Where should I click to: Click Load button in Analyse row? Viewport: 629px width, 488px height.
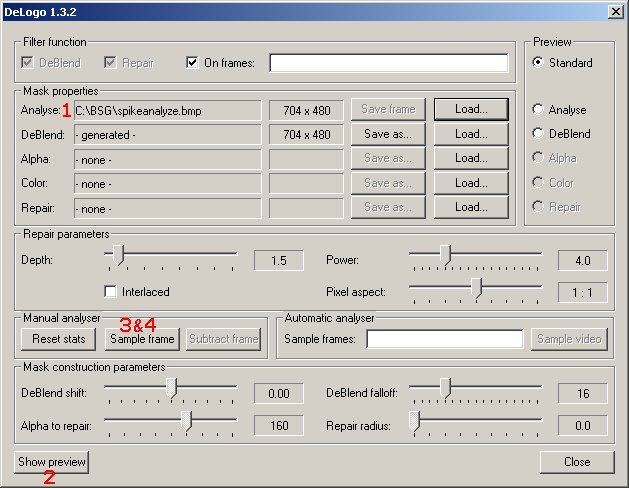pyautogui.click(x=471, y=109)
